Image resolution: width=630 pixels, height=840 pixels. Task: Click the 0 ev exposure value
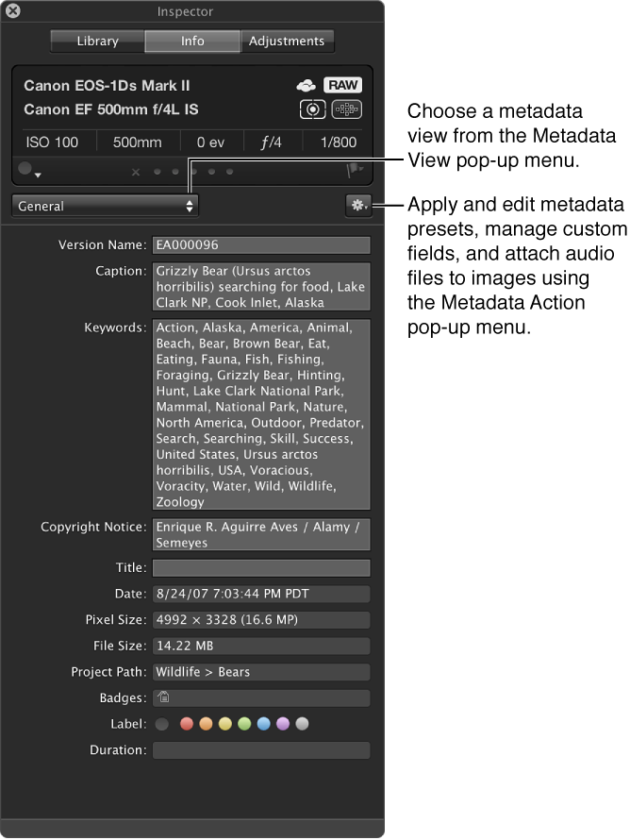coord(210,143)
